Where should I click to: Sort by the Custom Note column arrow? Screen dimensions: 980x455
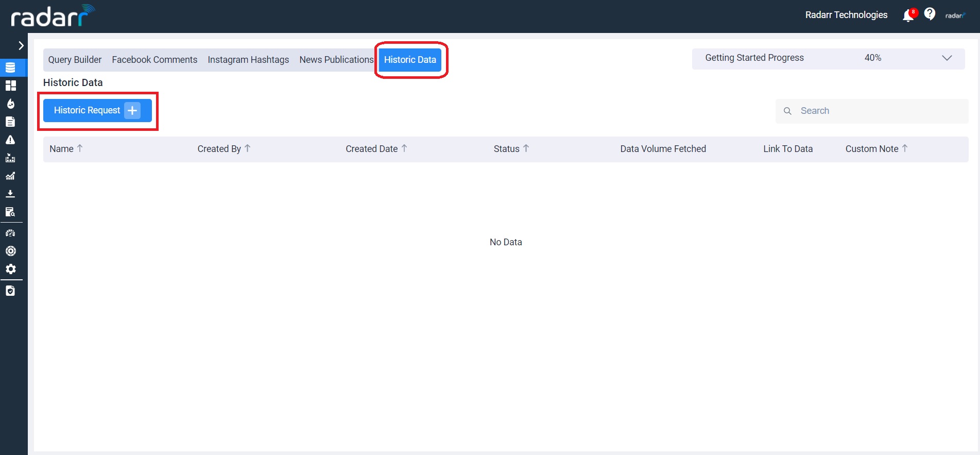tap(905, 148)
